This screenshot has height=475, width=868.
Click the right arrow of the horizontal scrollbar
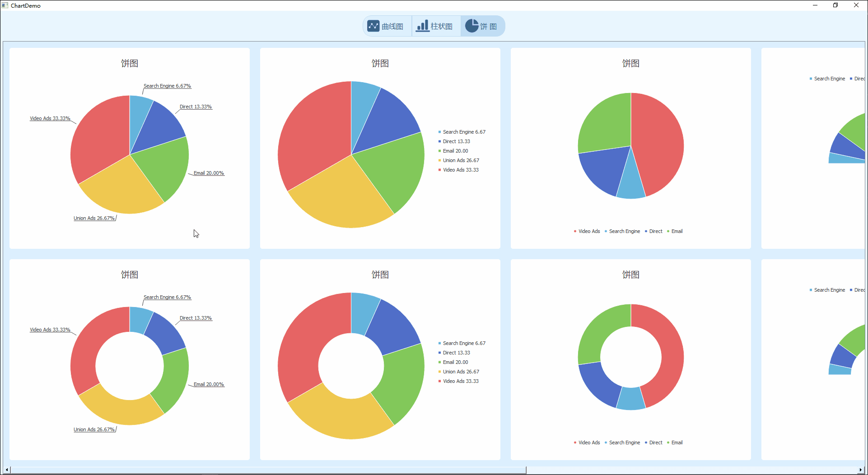(861, 470)
